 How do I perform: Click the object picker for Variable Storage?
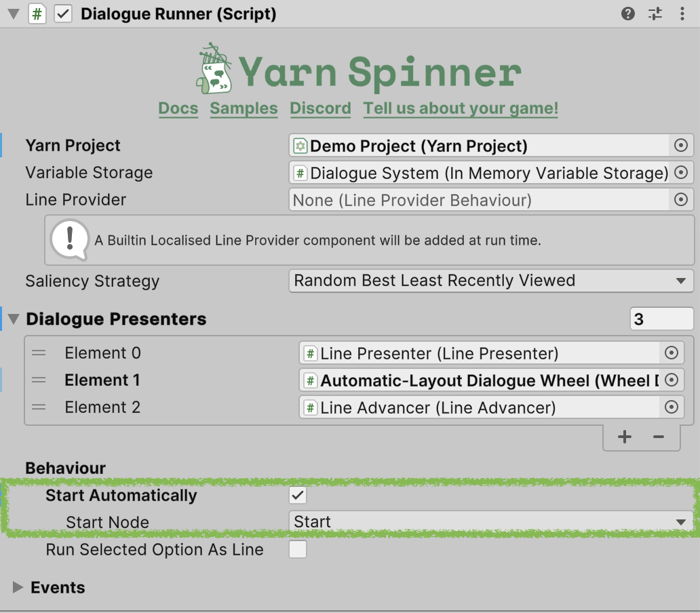click(681, 173)
